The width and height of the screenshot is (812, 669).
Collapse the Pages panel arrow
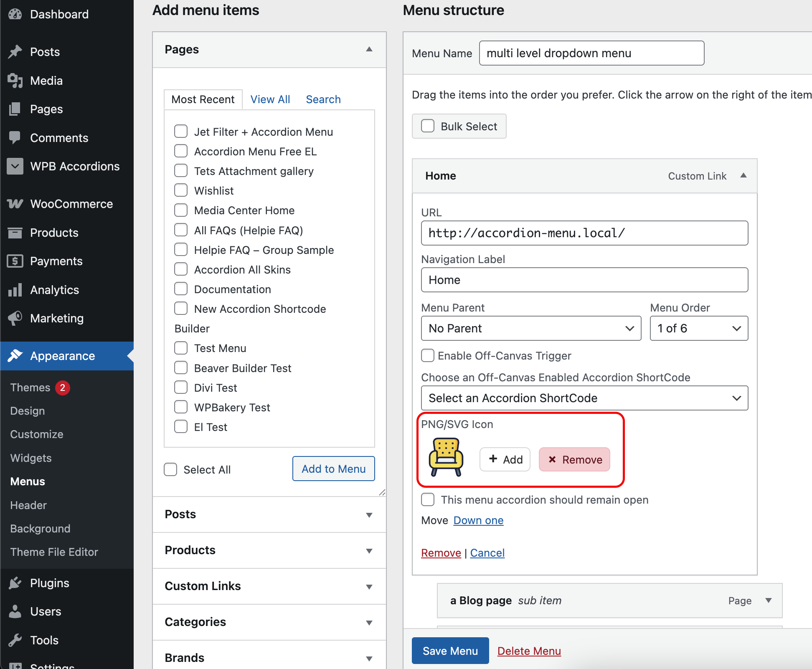click(369, 49)
